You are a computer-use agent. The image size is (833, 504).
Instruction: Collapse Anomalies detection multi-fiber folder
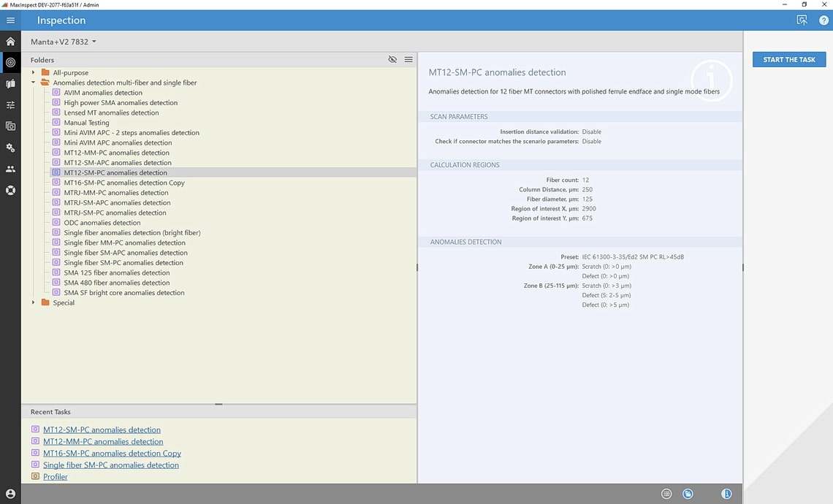click(33, 83)
